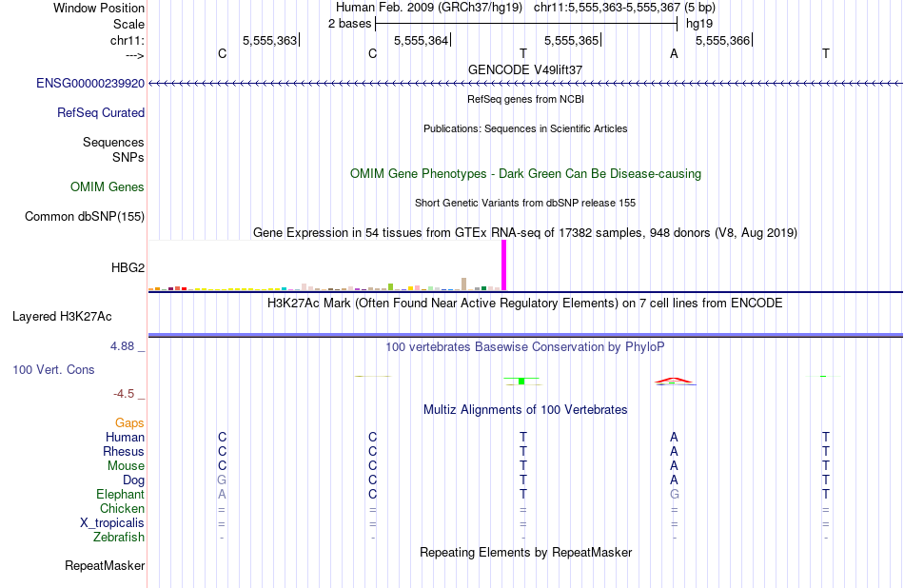Viewport: 904px width, 588px height.
Task: Select the Chicken species label
Action: 122,508
